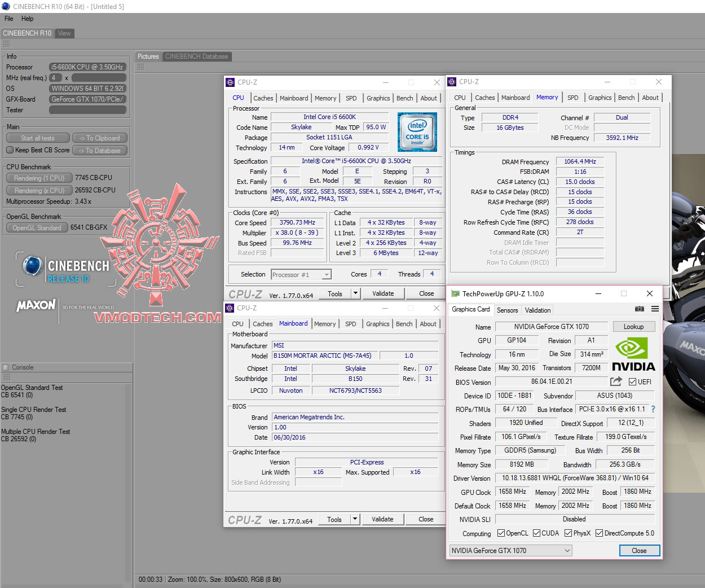Click the OpenGL Standard Test console entry
The image size is (705, 588).
[32, 391]
